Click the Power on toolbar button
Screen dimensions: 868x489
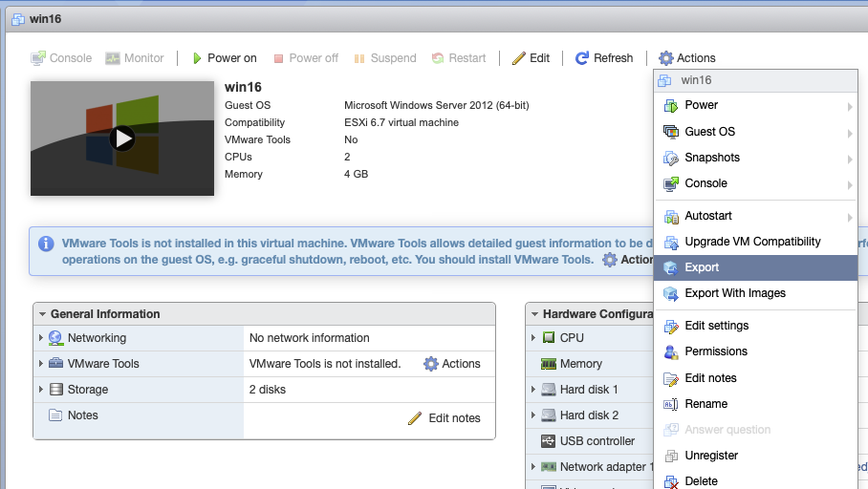[224, 58]
